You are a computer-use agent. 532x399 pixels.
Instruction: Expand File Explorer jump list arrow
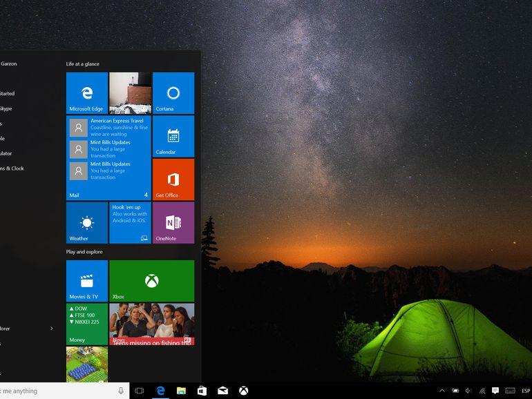tap(51, 329)
